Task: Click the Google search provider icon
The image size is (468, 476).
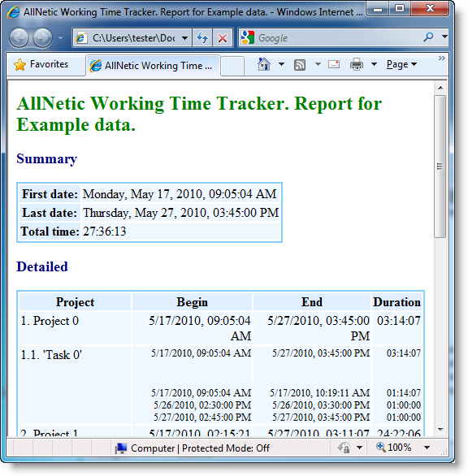Action: (x=248, y=37)
